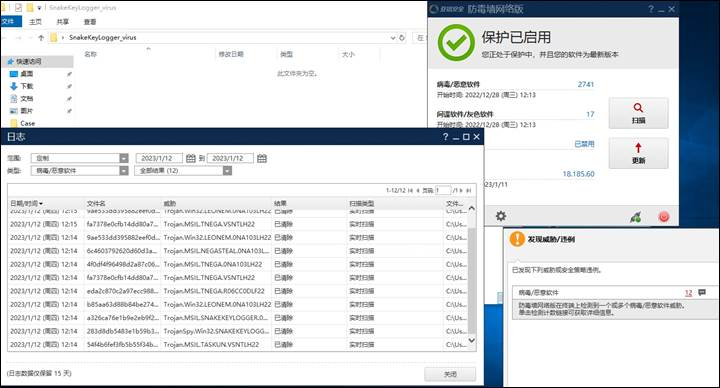The image size is (720, 388).
Task: Click the comment icon beside threat count 12
Action: point(702,292)
